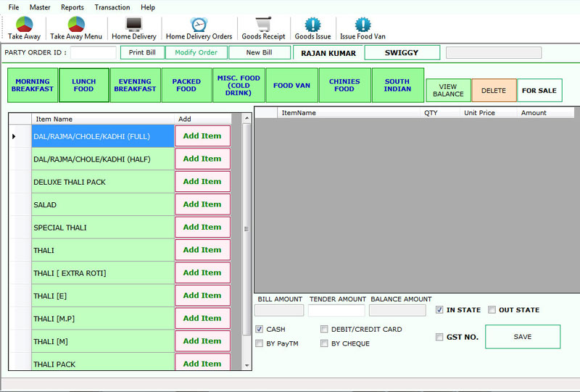Open the Goods Issue icon
580x392 pixels.
312,27
